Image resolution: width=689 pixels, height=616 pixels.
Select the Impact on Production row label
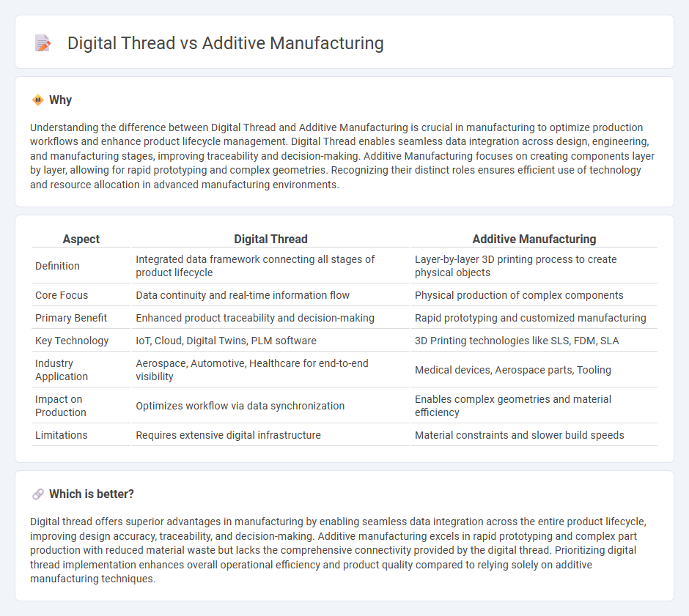coord(61,406)
